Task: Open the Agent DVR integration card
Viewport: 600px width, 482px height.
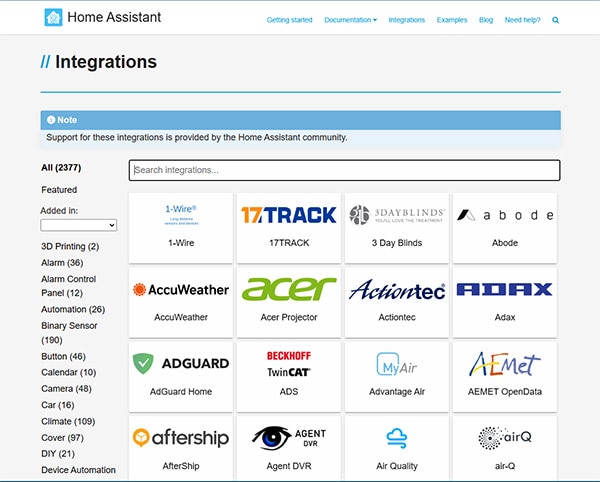Action: coord(289,448)
